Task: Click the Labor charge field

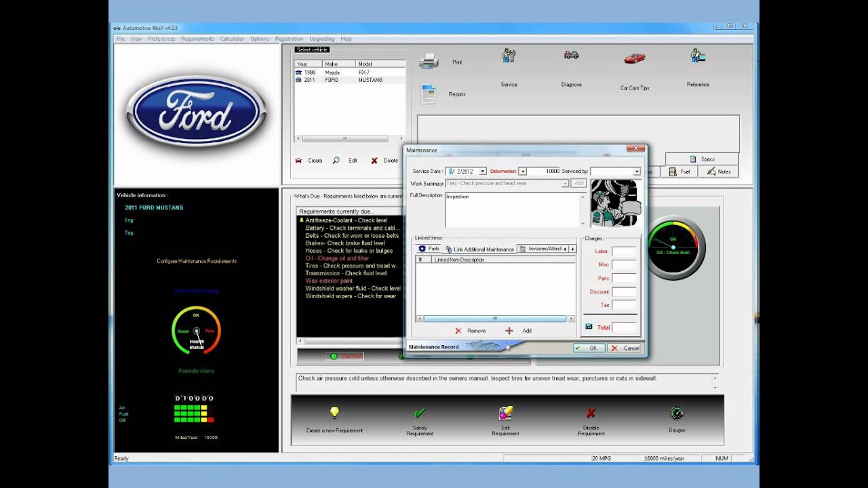Action: [624, 251]
